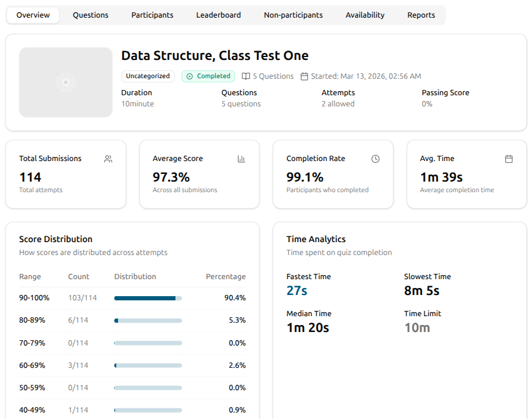This screenshot has width=532, height=419.
Task: Click the calendar icon beside Started date
Action: point(305,76)
